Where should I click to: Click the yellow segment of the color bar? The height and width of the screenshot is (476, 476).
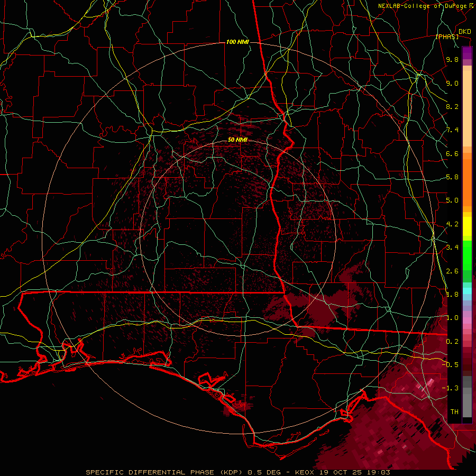tap(467, 226)
